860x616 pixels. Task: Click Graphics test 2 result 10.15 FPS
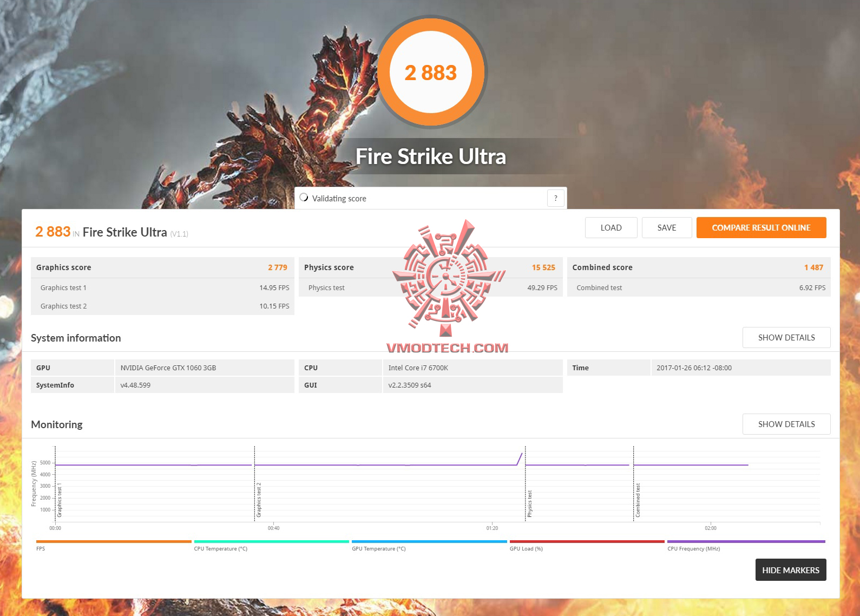(274, 306)
